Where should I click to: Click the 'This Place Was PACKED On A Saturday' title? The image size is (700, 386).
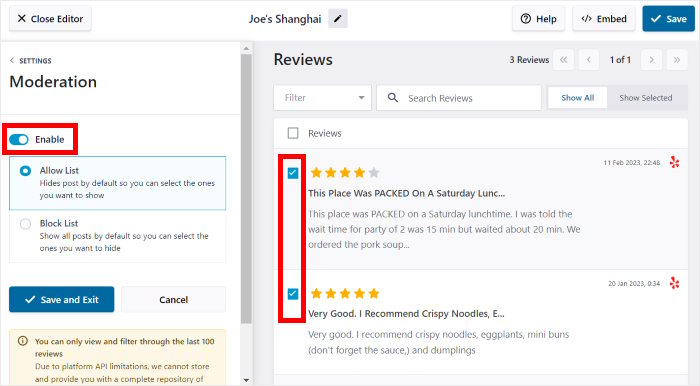406,193
